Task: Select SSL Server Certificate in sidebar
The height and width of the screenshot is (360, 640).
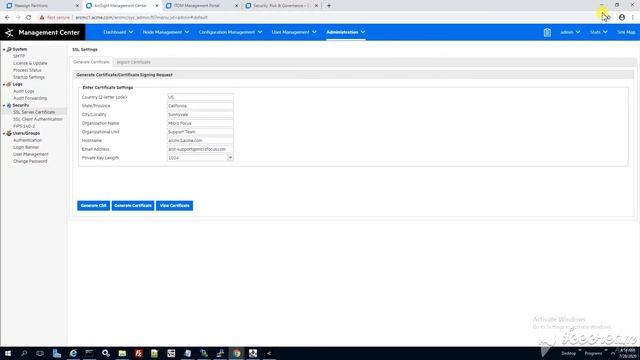Action: point(34,112)
